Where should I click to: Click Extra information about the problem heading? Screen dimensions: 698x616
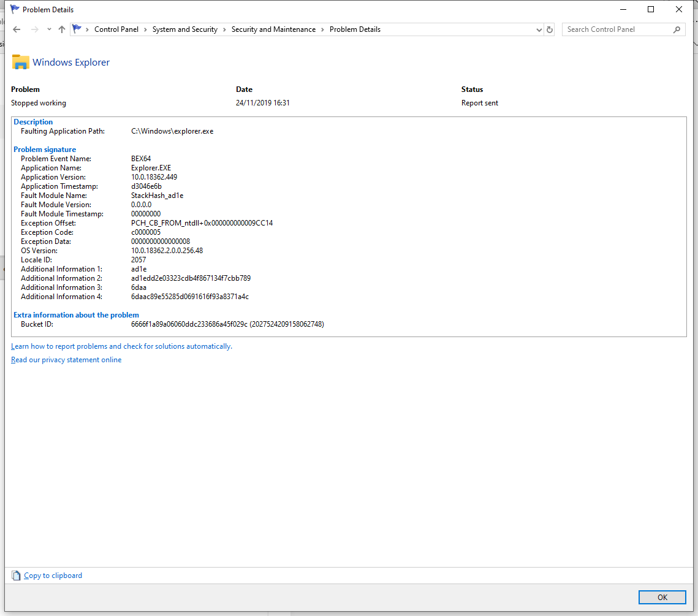[76, 315]
